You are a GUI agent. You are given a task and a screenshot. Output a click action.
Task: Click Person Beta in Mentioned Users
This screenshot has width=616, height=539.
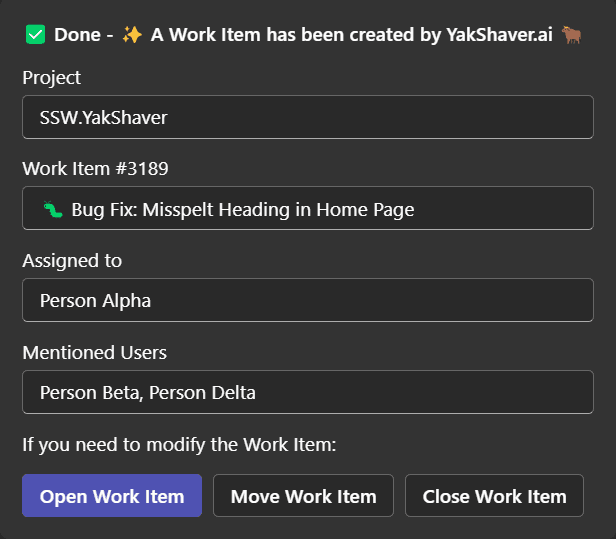[90, 392]
